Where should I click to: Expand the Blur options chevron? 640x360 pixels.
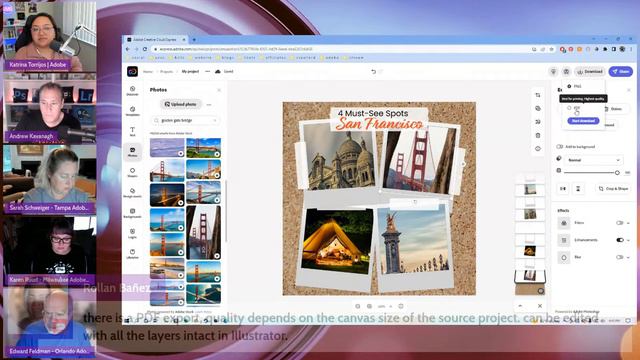point(628,257)
